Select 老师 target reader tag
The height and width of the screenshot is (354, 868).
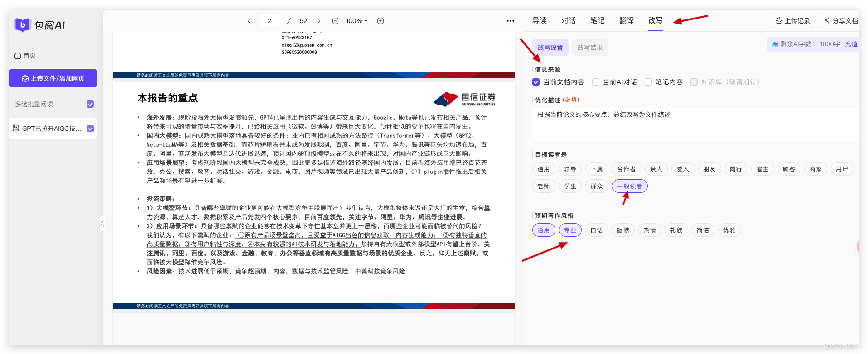pos(544,186)
